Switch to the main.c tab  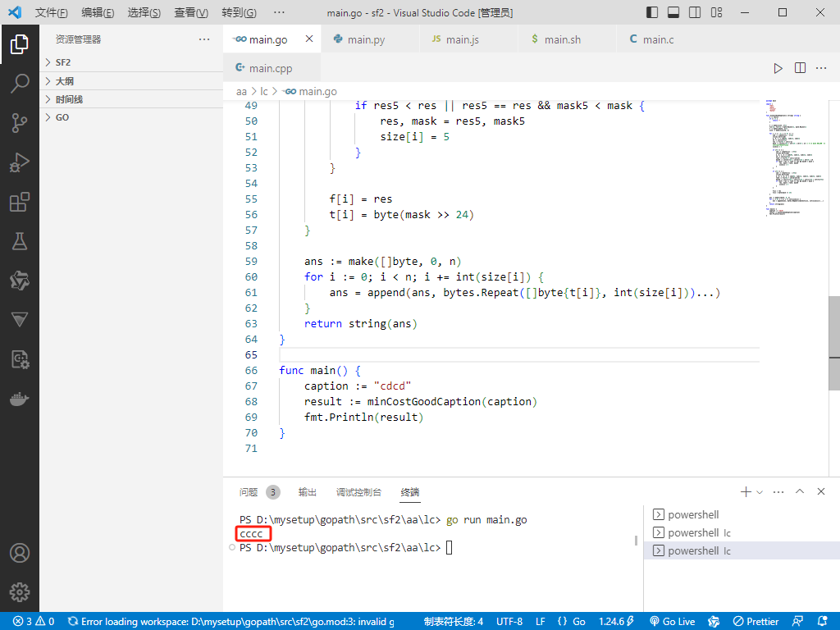coord(666,39)
